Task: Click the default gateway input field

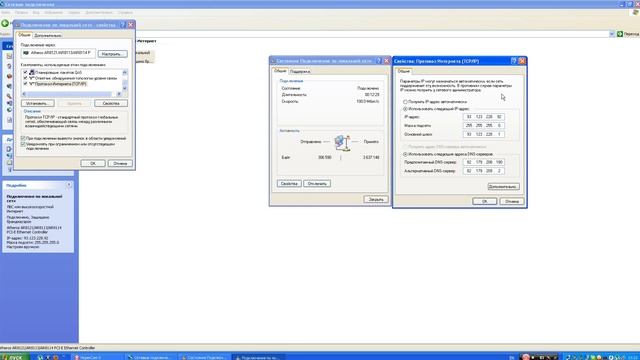Action: coord(484,134)
